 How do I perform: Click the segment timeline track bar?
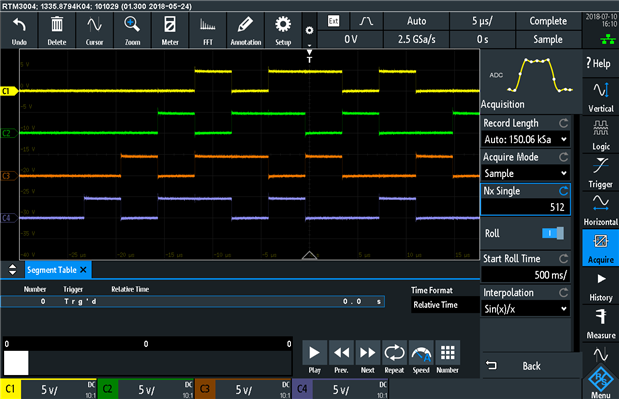pyautogui.click(x=148, y=363)
